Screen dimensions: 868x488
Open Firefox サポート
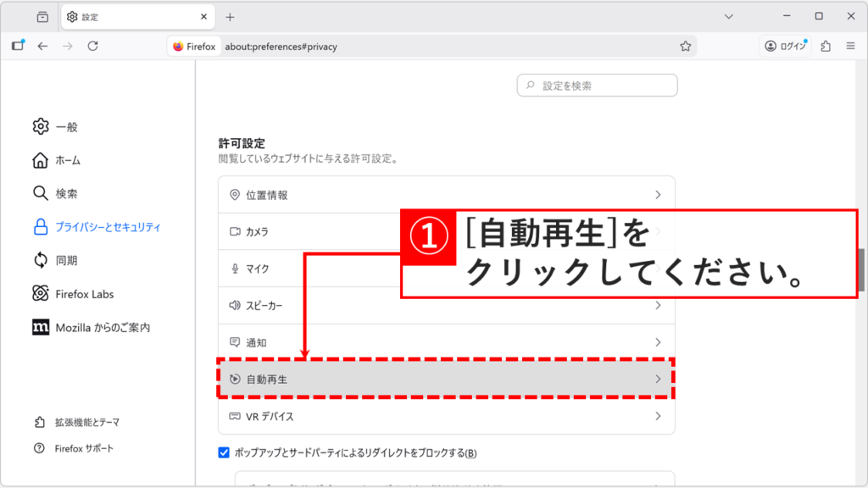coord(40,449)
